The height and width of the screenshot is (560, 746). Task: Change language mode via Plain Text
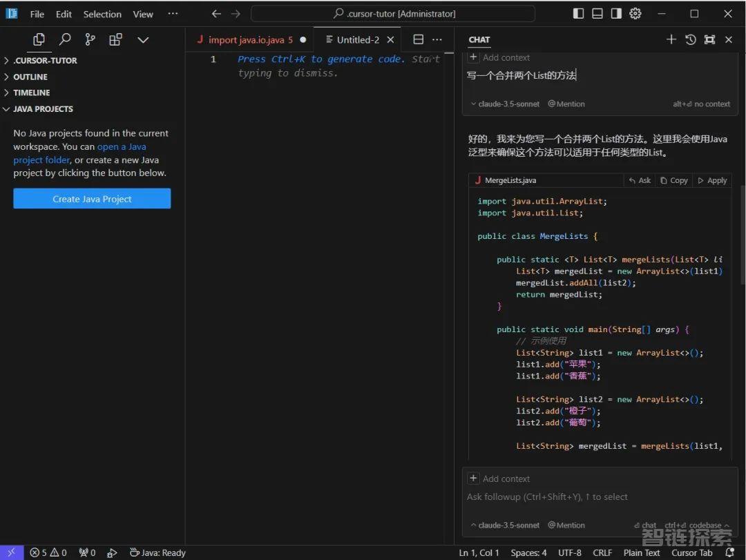pos(641,552)
